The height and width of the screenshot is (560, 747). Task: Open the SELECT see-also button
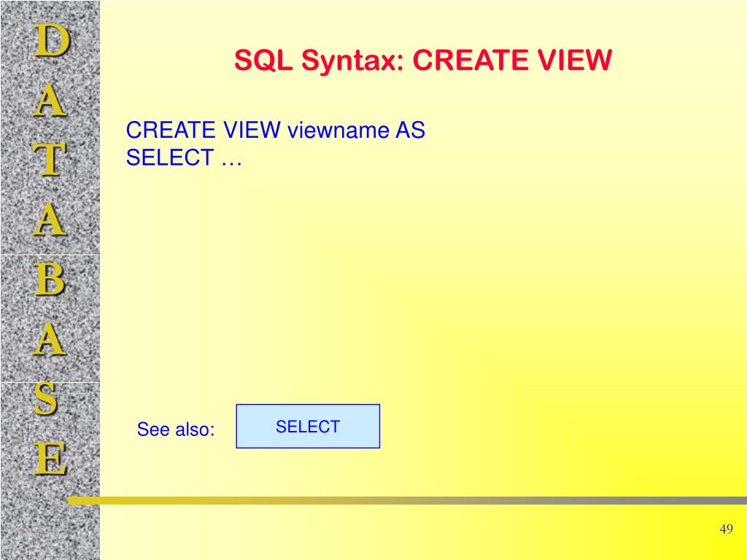(308, 426)
